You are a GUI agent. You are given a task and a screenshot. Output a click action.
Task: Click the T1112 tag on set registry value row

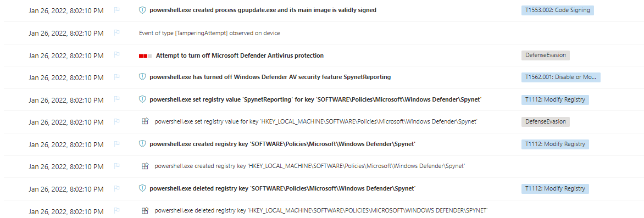pyautogui.click(x=555, y=99)
